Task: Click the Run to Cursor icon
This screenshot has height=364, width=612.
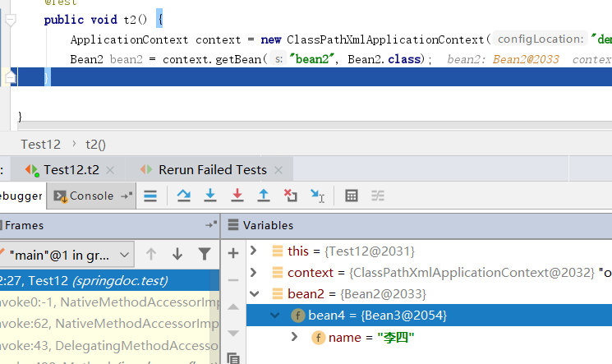Action: tap(317, 196)
